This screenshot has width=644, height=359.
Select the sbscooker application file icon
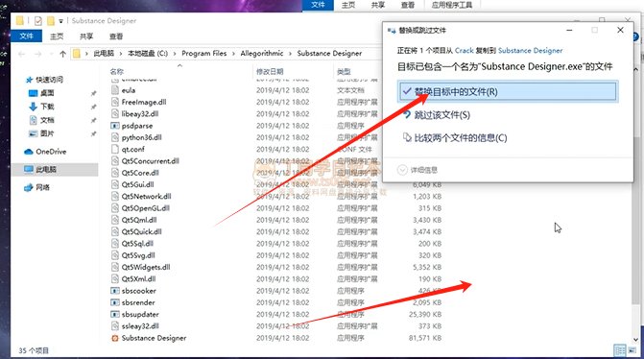(x=115, y=291)
